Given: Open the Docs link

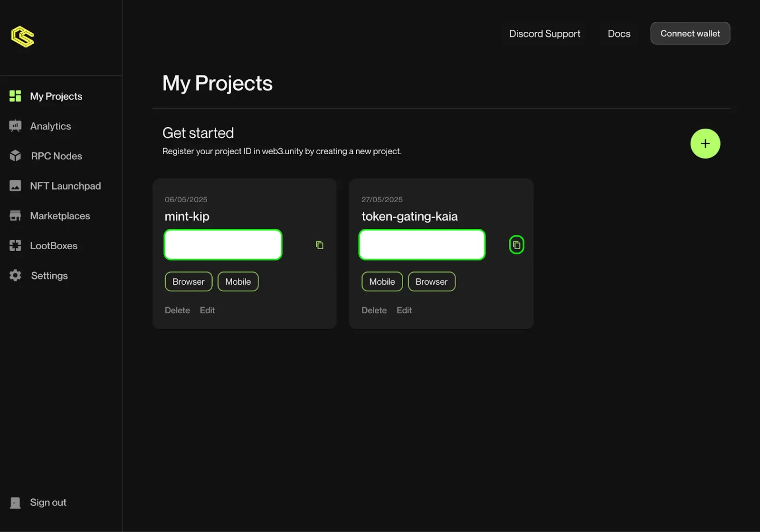Looking at the screenshot, I should (x=619, y=34).
